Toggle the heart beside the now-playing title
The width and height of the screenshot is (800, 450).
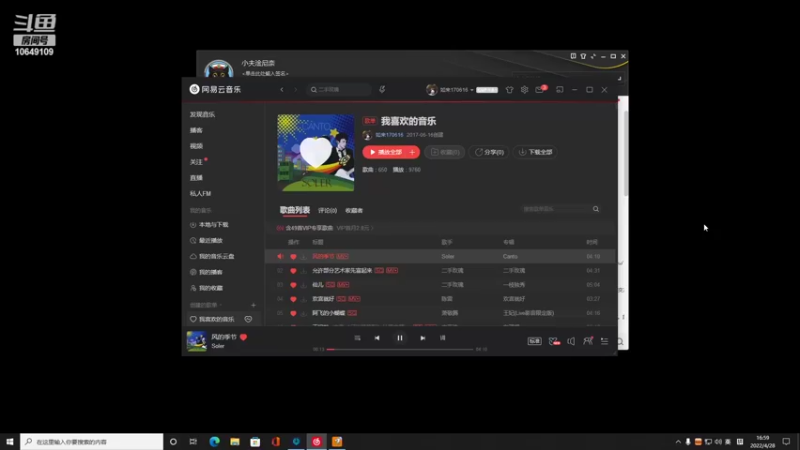[x=243, y=337]
